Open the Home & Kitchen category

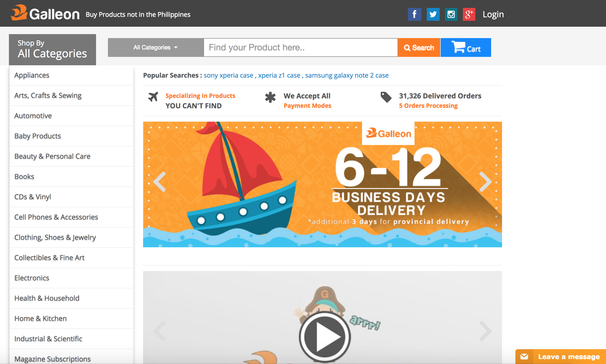[71, 318]
